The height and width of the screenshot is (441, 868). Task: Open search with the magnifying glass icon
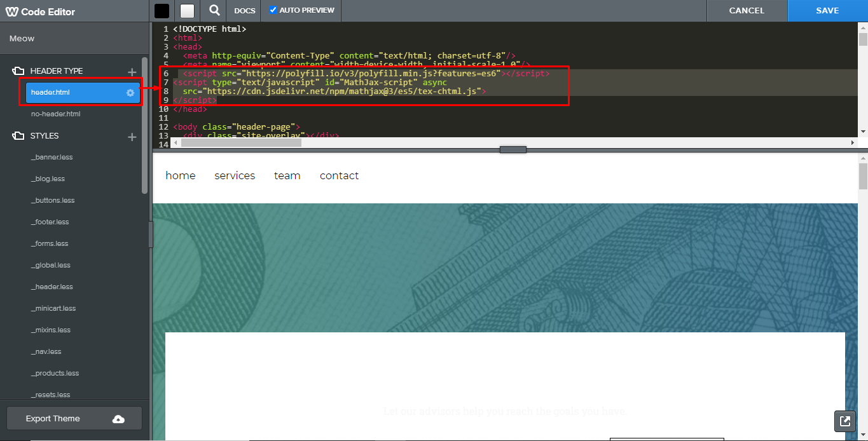[214, 11]
